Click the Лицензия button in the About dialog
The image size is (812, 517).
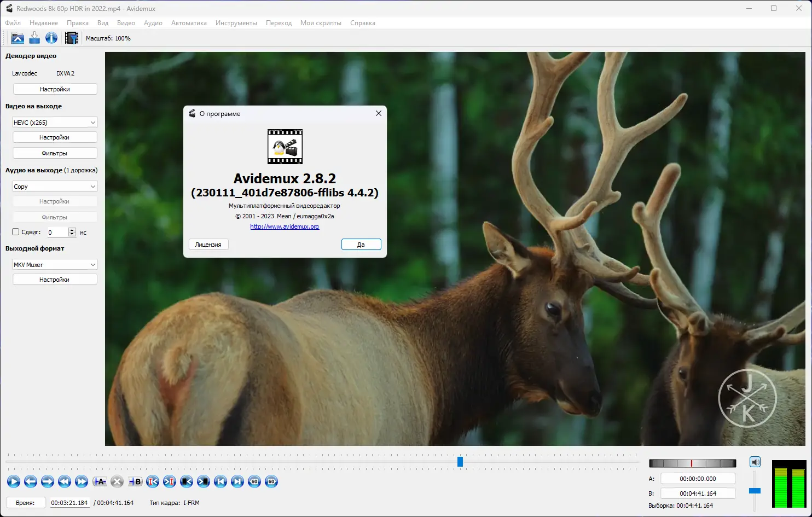(208, 245)
